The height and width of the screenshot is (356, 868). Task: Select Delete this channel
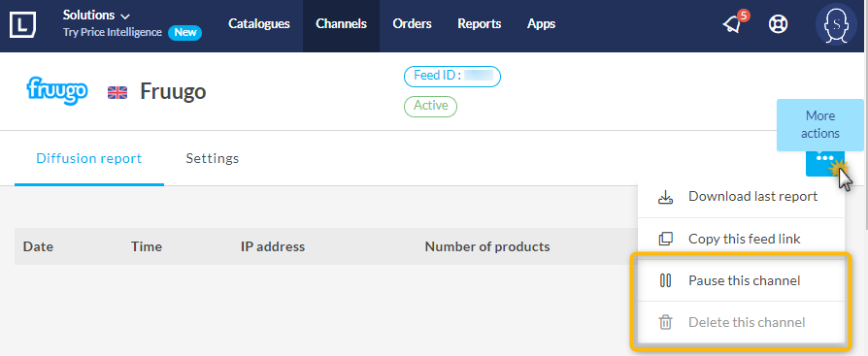point(741,322)
